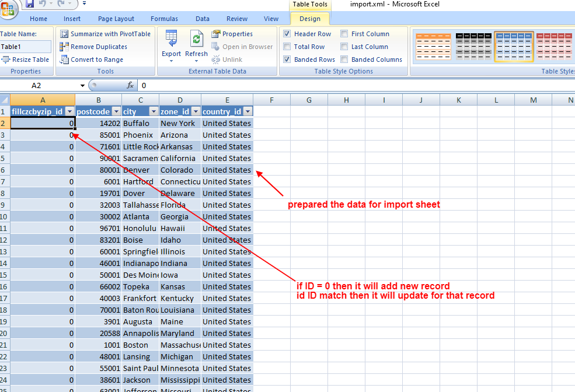Open the zone_id column filter dropdown
575x392 pixels.
(x=196, y=111)
